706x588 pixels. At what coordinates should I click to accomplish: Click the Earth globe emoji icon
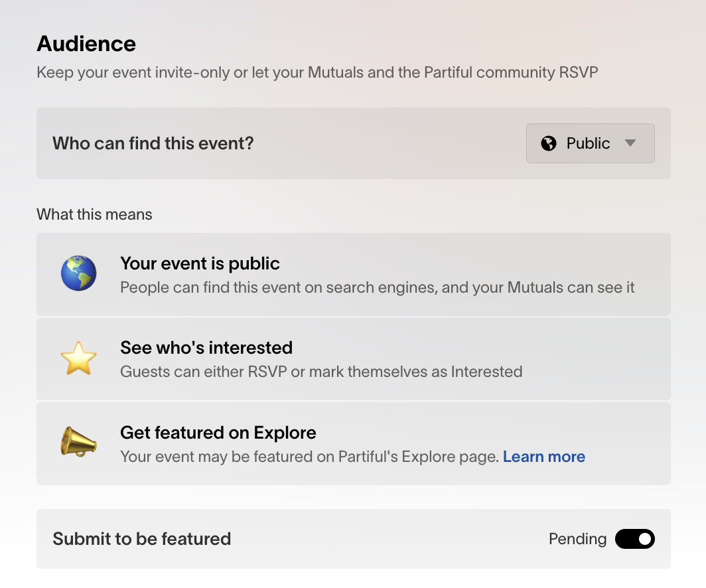point(79,274)
